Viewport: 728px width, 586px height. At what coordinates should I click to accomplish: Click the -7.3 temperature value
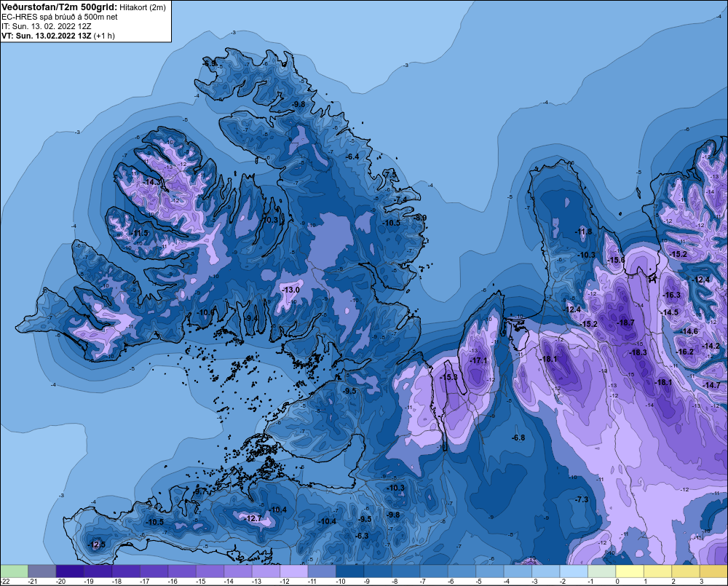coord(582,499)
